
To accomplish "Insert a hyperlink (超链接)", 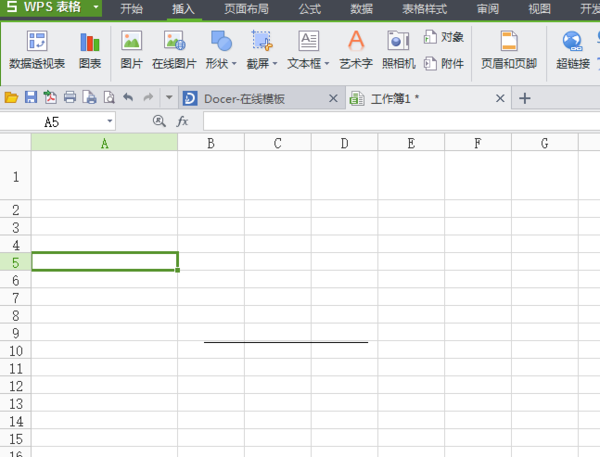I will pyautogui.click(x=573, y=50).
